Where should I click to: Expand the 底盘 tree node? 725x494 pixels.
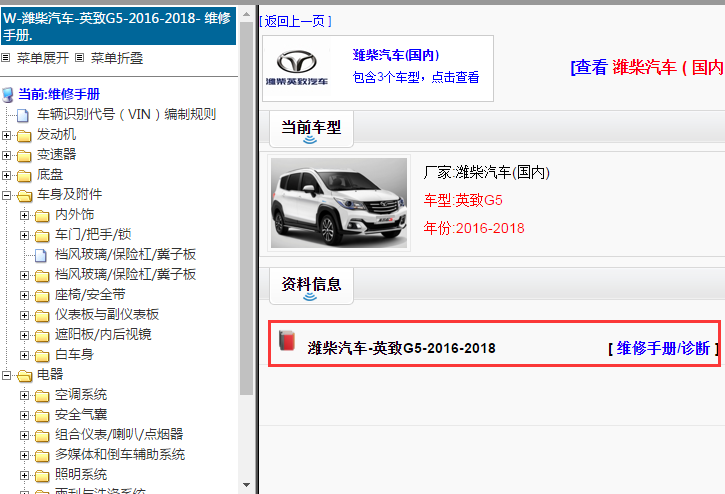(x=6, y=175)
